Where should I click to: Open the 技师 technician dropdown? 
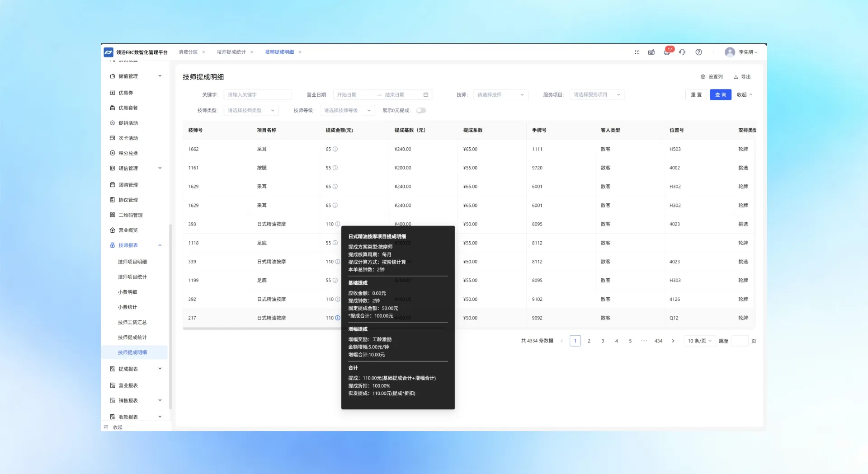click(500, 95)
